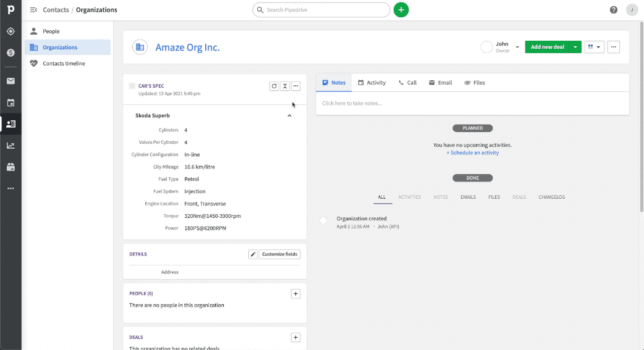Image resolution: width=644 pixels, height=350 pixels.
Task: Open the Mail icon in sidebar
Action: (11, 81)
